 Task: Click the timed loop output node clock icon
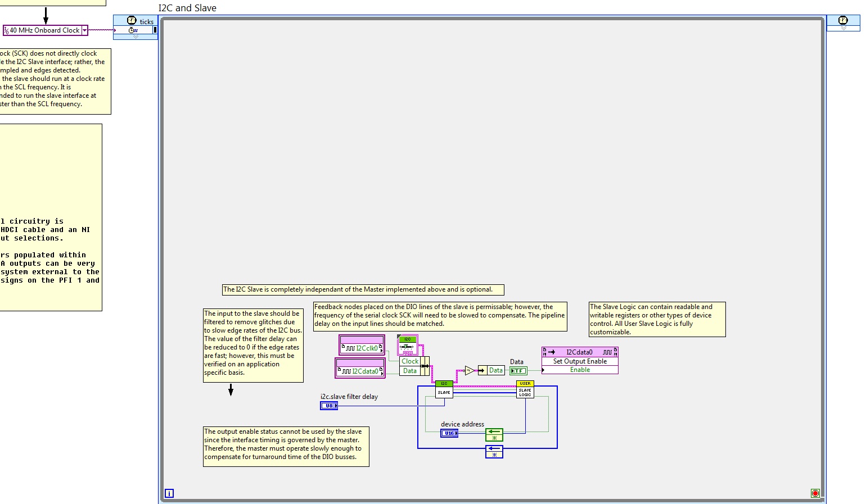click(x=843, y=20)
